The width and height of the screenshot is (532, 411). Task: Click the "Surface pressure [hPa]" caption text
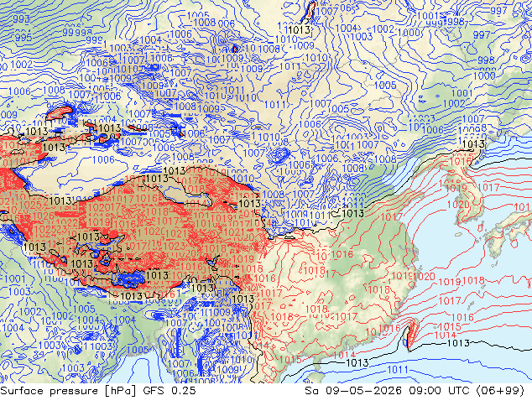(x=69, y=391)
